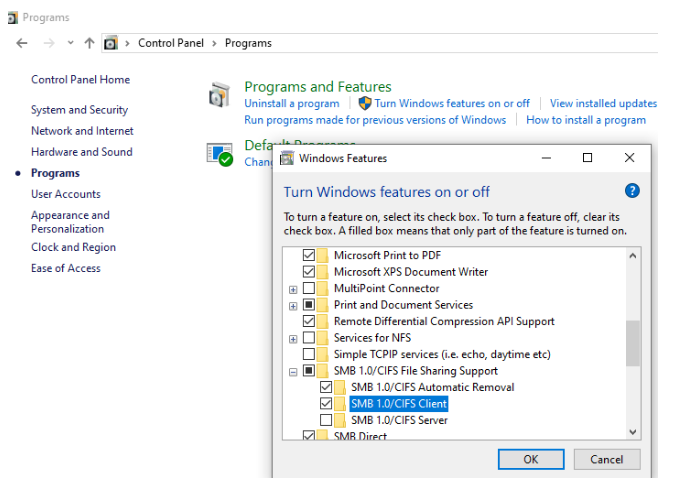
Task: Click the Uninstall a program link
Action: 292,103
